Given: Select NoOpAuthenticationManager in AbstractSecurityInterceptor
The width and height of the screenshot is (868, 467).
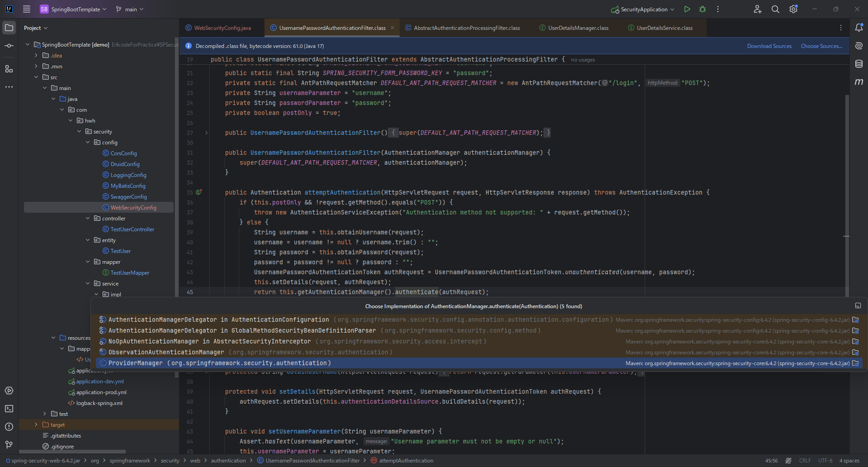Looking at the screenshot, I should (x=479, y=341).
